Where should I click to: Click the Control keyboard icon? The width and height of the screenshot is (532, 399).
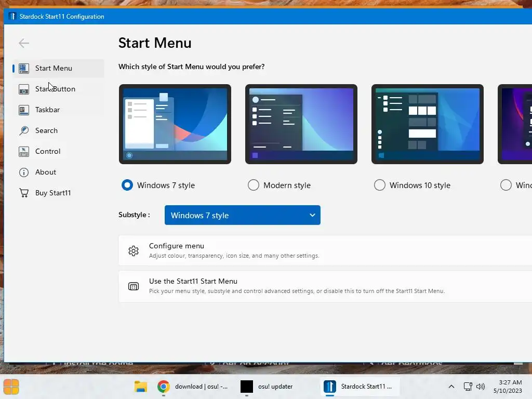click(24, 152)
